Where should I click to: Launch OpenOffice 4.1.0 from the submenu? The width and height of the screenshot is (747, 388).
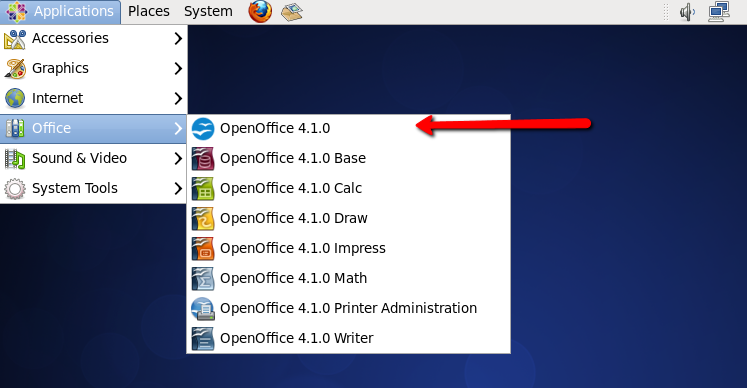click(x=348, y=129)
